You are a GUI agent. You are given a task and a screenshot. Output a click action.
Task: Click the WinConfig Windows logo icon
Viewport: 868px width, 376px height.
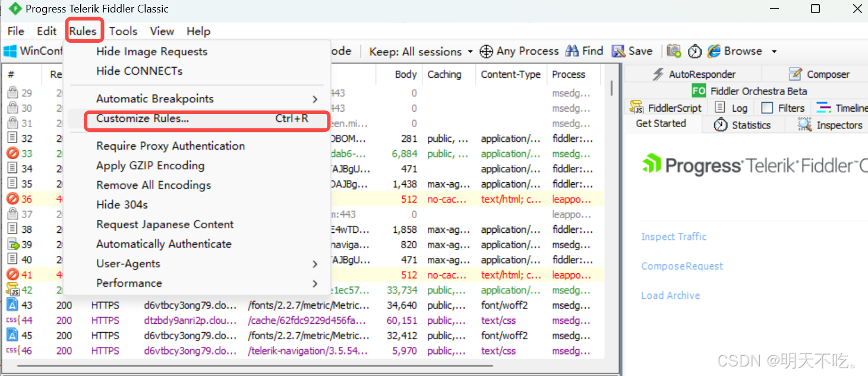(x=10, y=51)
